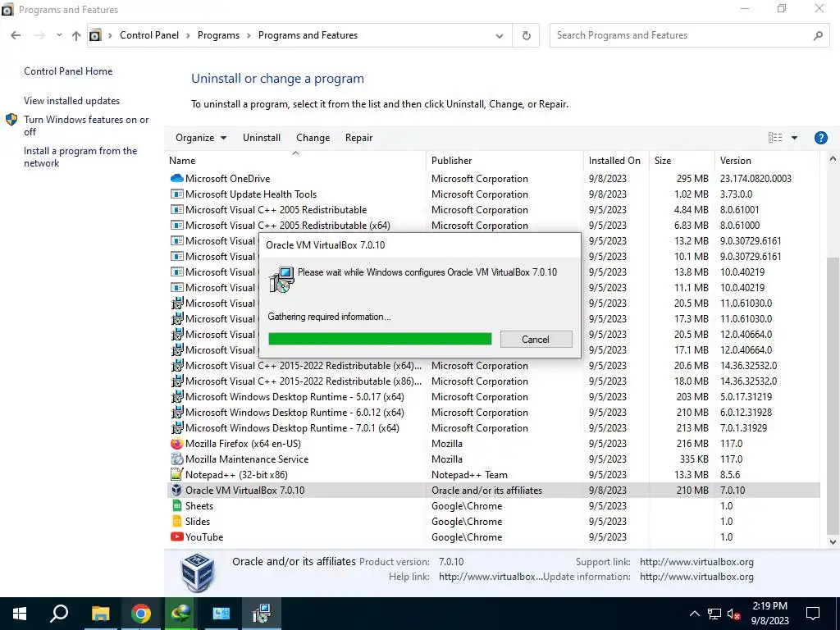The width and height of the screenshot is (840, 630).
Task: Click the green progress bar in dialog
Action: coord(380,339)
